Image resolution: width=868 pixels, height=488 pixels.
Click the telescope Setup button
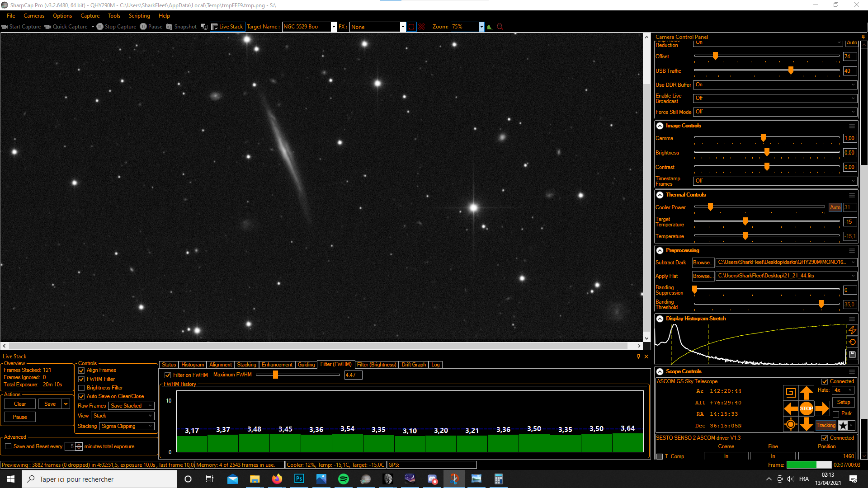click(843, 402)
